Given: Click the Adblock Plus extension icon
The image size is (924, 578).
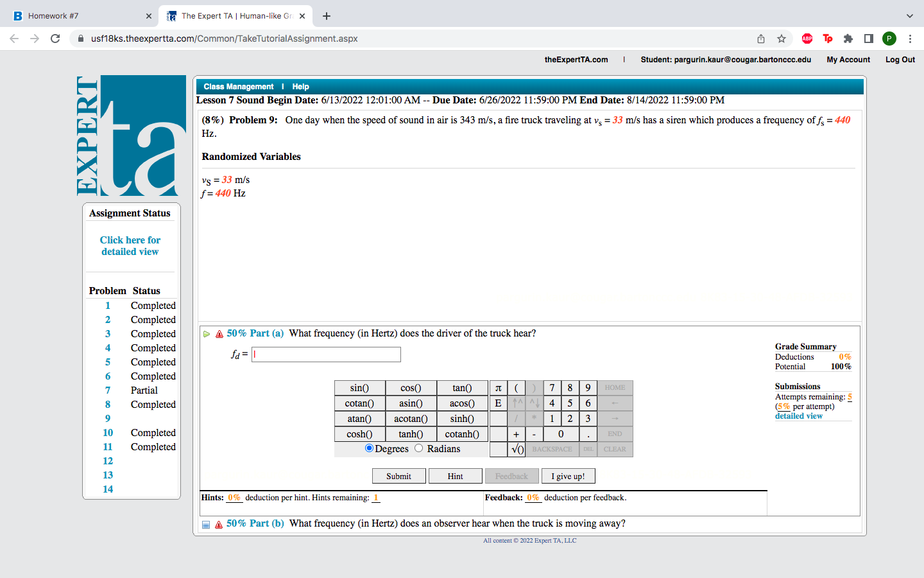Looking at the screenshot, I should click(x=807, y=39).
